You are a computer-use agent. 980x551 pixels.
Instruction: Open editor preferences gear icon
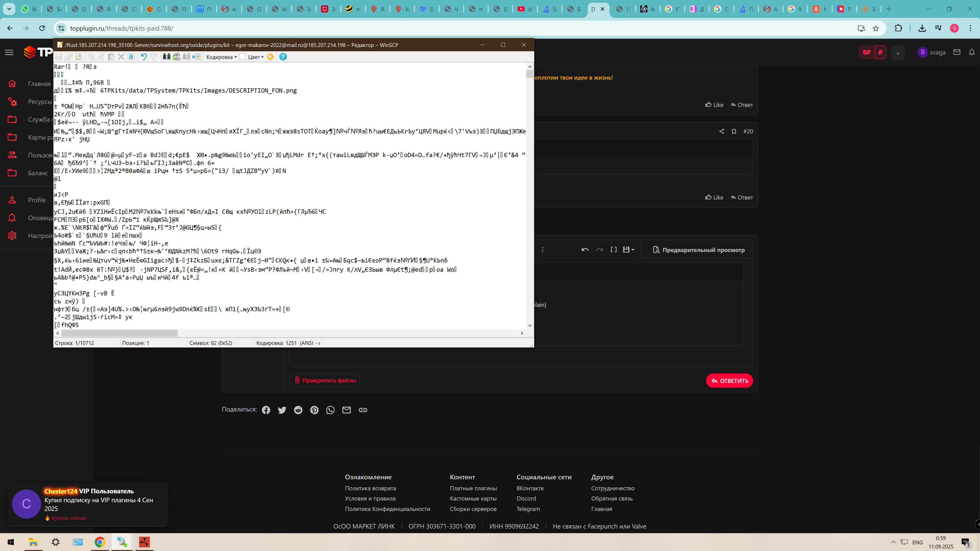(x=270, y=57)
